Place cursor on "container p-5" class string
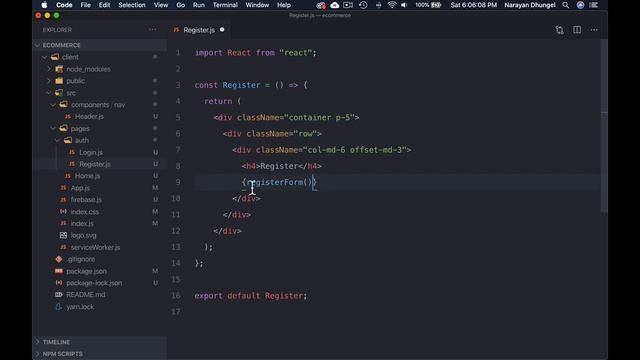The image size is (640, 360). coord(320,118)
